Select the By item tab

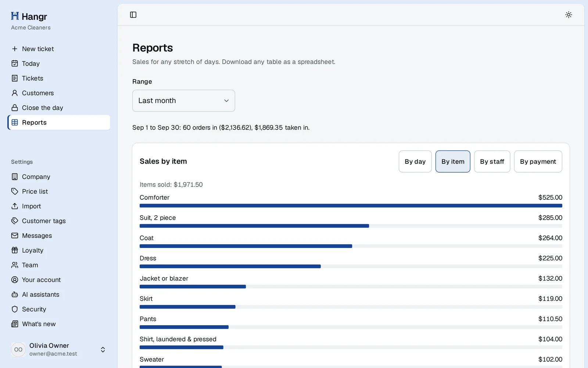coord(453,162)
